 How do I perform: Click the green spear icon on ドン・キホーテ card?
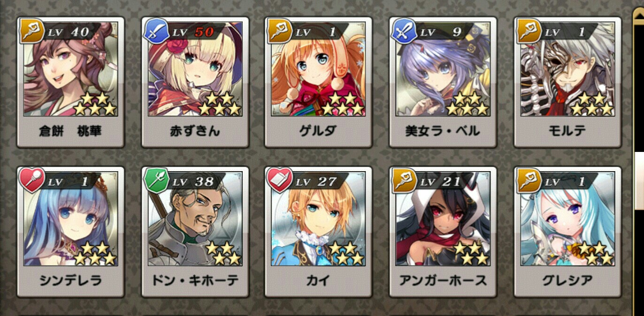pos(156,180)
